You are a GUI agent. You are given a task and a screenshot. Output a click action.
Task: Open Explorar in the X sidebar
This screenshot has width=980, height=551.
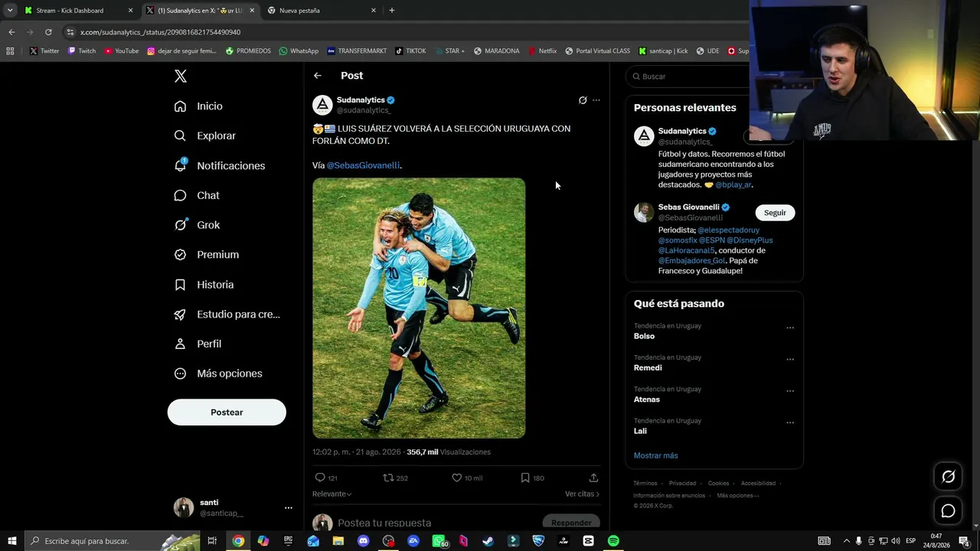pyautogui.click(x=204, y=135)
